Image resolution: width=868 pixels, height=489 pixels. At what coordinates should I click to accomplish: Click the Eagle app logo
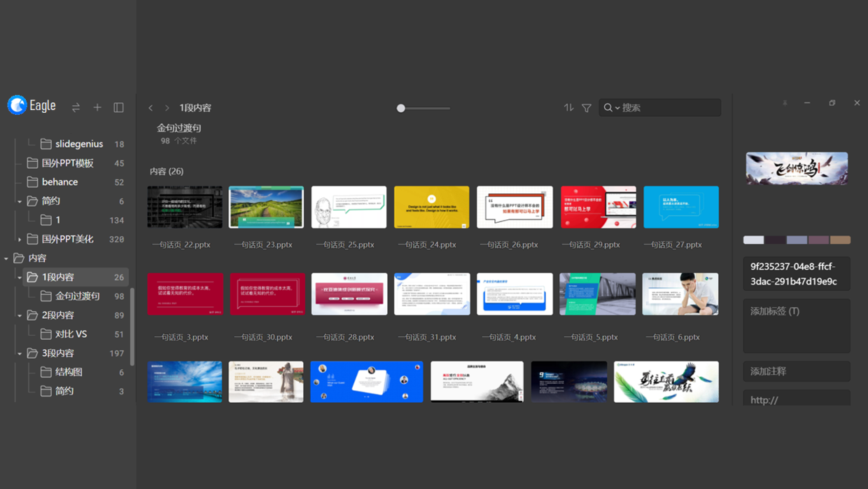pyautogui.click(x=17, y=106)
